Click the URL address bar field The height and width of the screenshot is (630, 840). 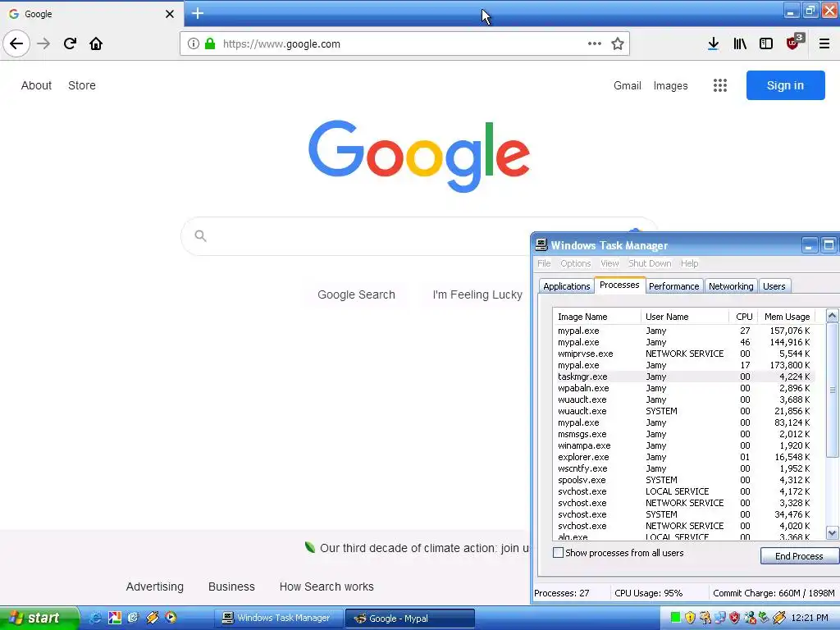point(404,44)
